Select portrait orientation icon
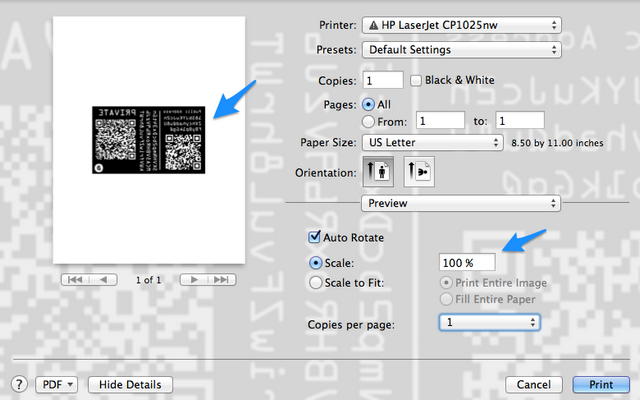Image resolution: width=640 pixels, height=400 pixels. 378,171
